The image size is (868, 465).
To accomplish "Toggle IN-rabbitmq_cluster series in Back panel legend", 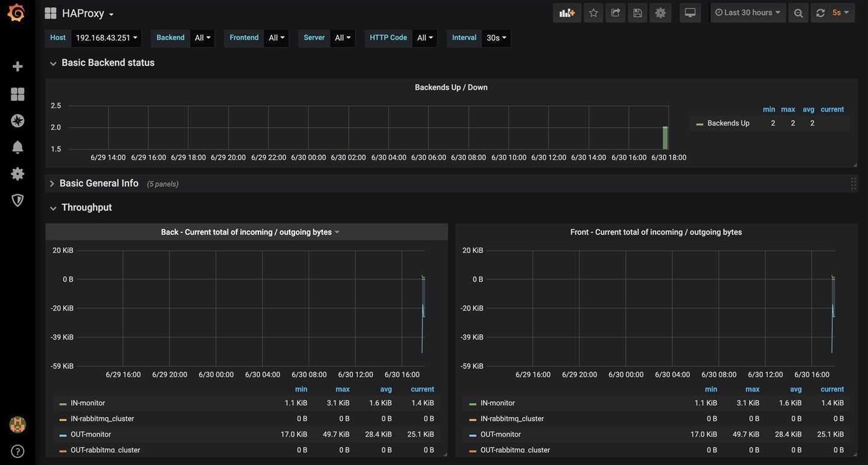I will pyautogui.click(x=102, y=419).
